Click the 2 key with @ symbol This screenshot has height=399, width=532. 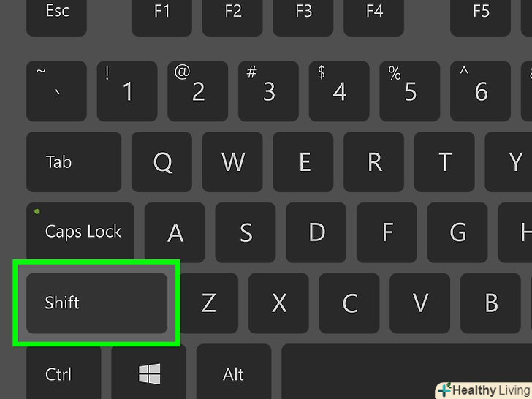coord(197,91)
